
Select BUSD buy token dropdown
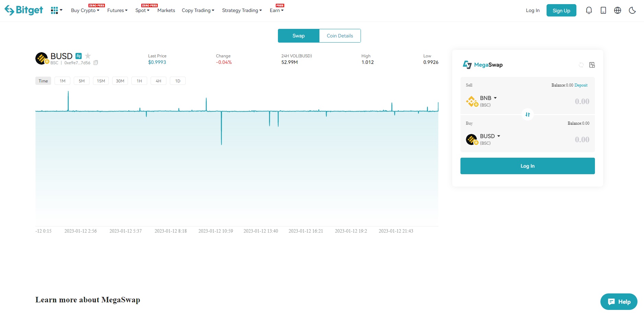pyautogui.click(x=490, y=136)
